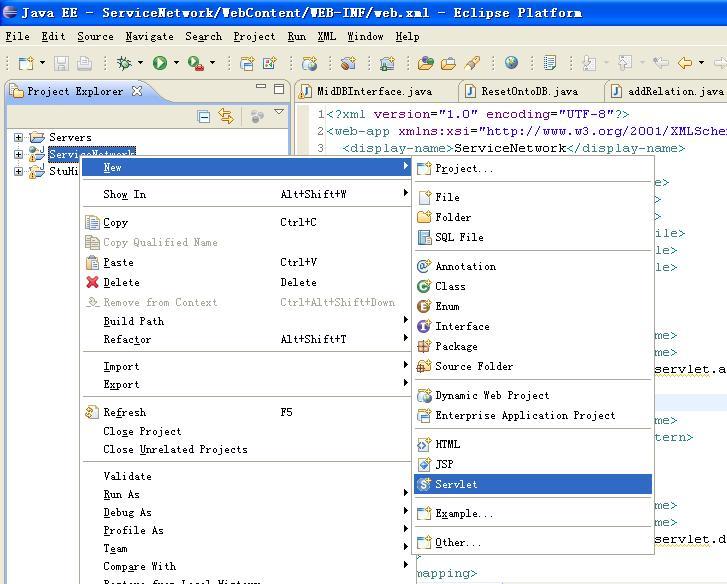Select Source Folder in New submenu
The height and width of the screenshot is (584, 727).
[533, 366]
